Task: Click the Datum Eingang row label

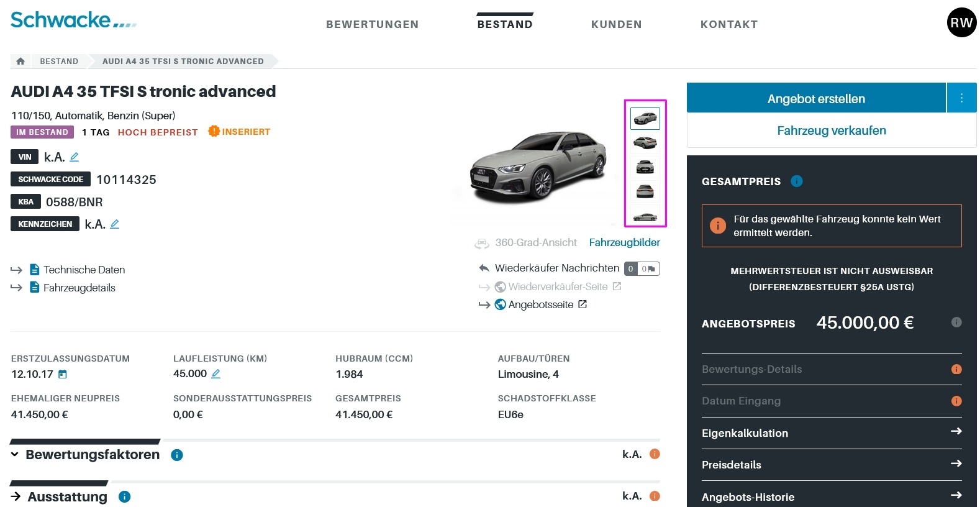Action: tap(741, 401)
